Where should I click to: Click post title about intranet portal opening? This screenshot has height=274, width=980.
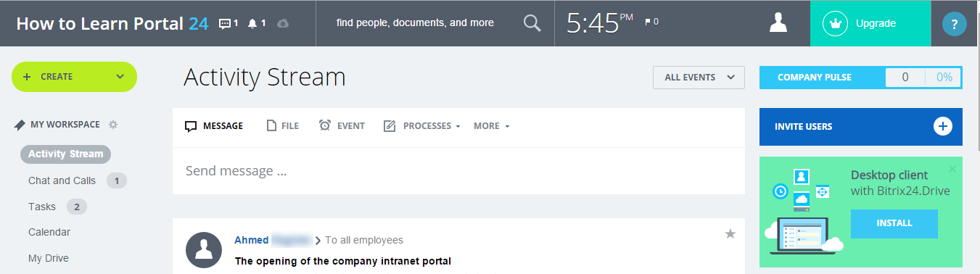click(343, 261)
